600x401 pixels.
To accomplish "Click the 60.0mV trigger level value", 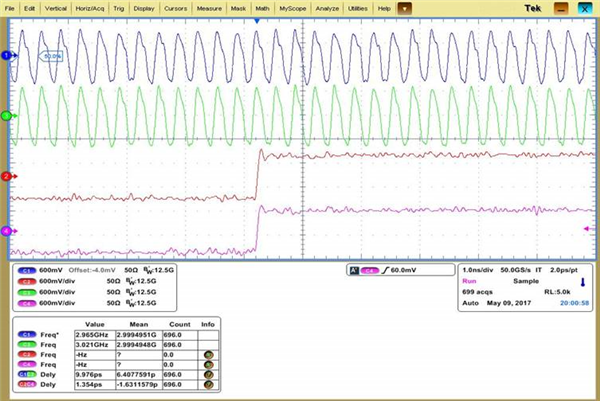I will pos(403,270).
